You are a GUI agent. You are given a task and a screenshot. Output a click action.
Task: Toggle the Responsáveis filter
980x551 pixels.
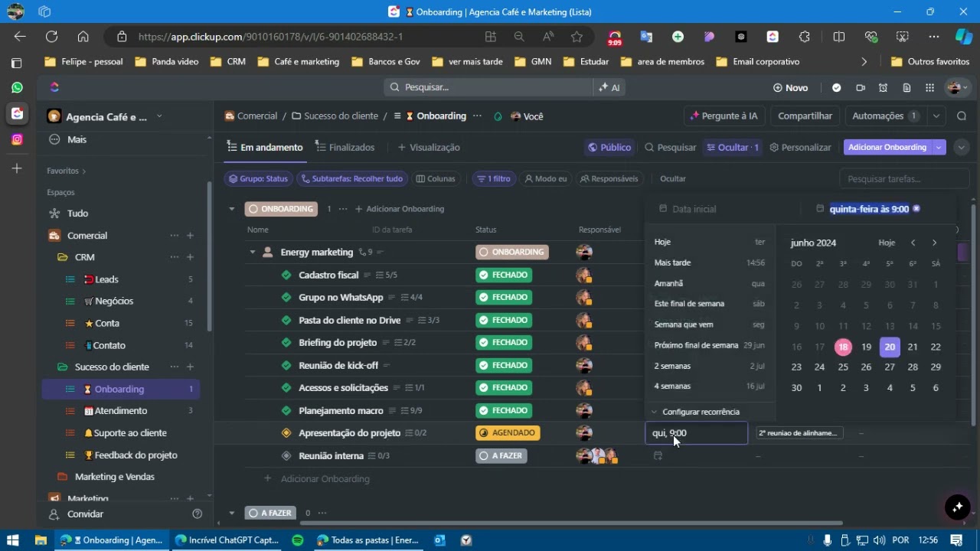(x=609, y=179)
